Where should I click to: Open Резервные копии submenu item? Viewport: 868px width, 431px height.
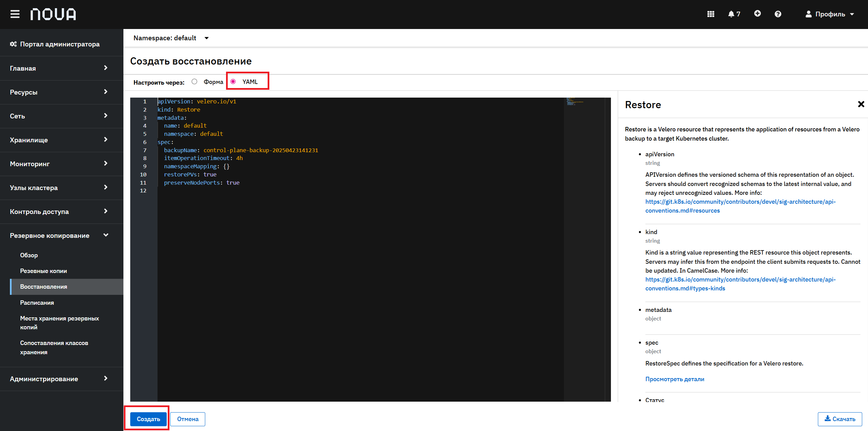pyautogui.click(x=43, y=271)
